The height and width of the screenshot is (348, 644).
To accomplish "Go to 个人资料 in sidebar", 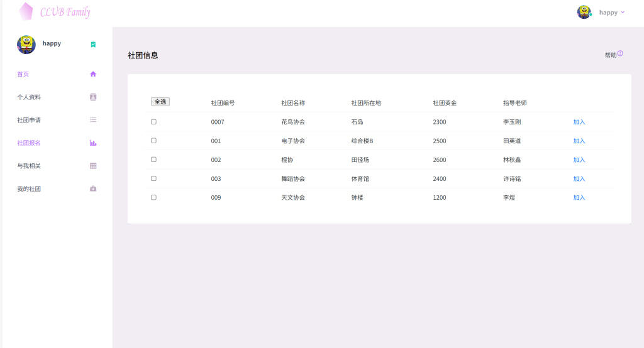I will click(29, 97).
